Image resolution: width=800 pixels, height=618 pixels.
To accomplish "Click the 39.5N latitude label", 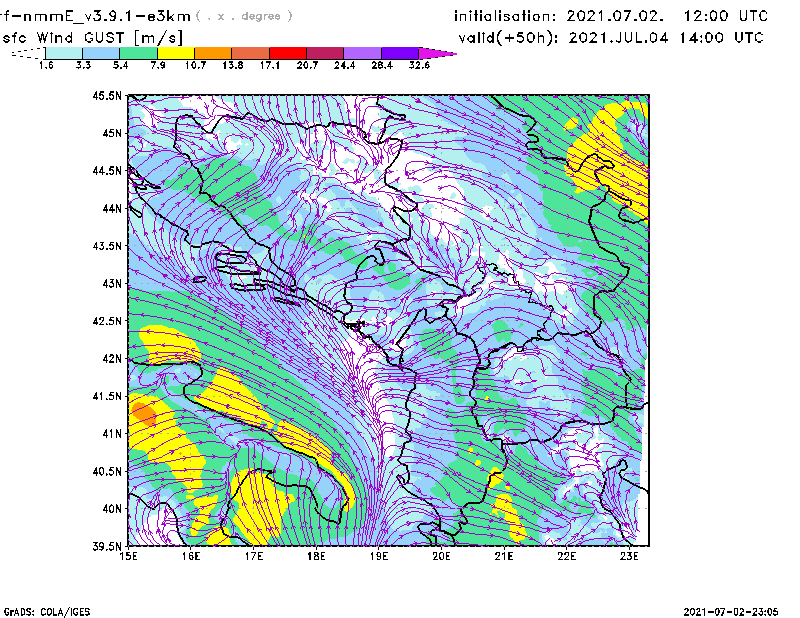I will coord(108,546).
